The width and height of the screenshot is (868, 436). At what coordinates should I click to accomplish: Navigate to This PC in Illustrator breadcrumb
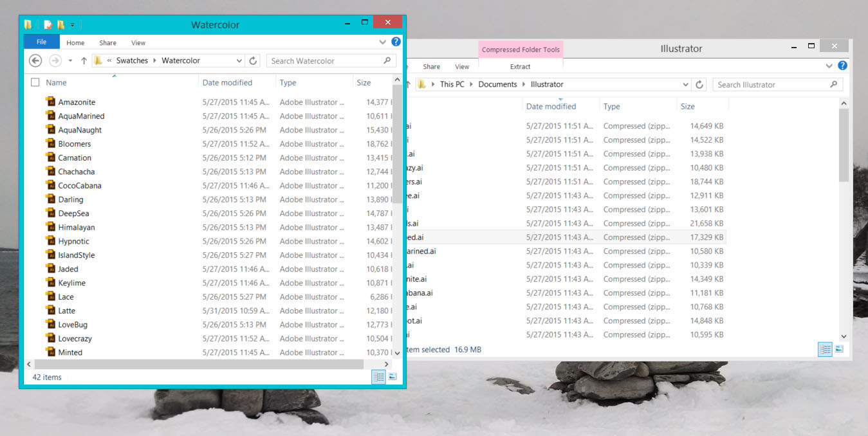coord(452,84)
